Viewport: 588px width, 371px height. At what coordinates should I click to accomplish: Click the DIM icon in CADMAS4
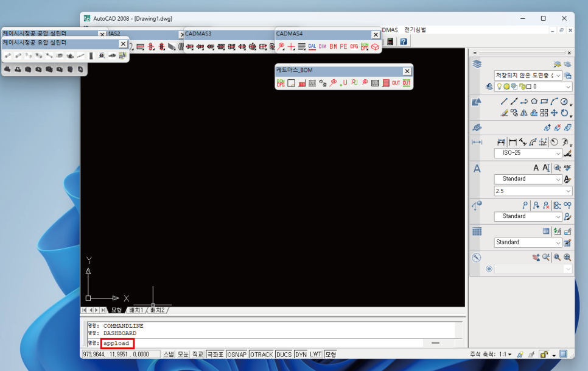tap(323, 46)
